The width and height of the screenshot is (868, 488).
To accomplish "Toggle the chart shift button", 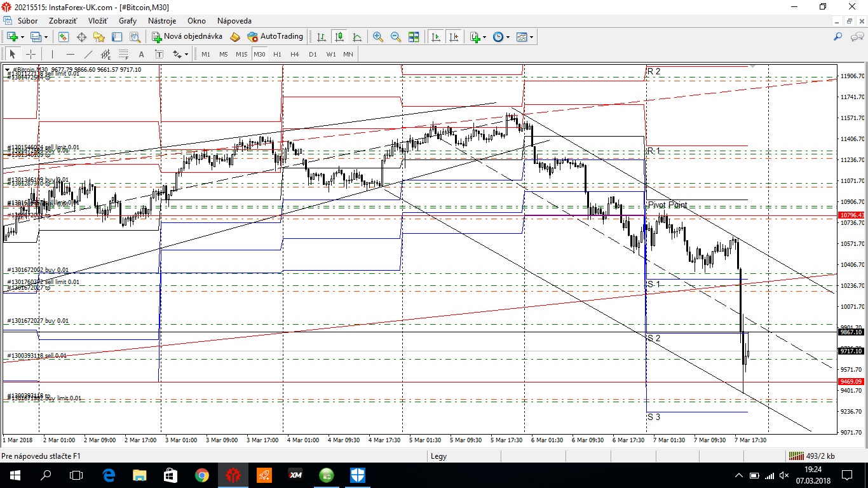I will (454, 37).
